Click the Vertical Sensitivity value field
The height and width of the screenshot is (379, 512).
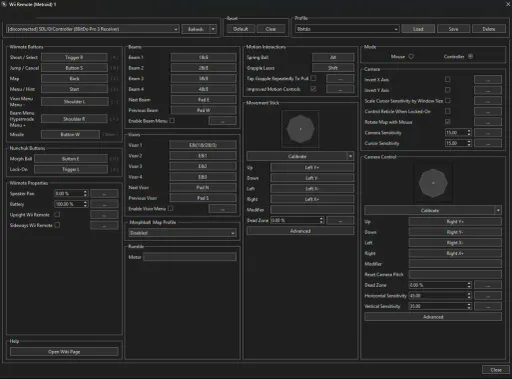click(x=440, y=306)
